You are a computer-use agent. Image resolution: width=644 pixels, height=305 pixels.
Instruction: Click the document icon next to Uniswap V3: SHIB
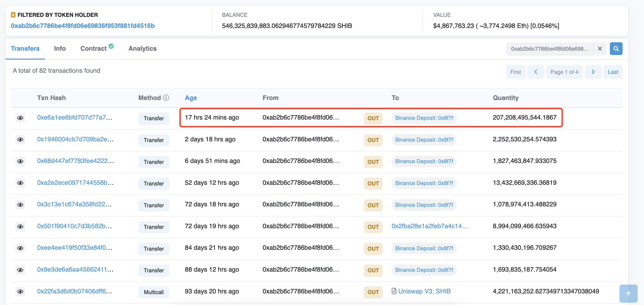point(393,291)
